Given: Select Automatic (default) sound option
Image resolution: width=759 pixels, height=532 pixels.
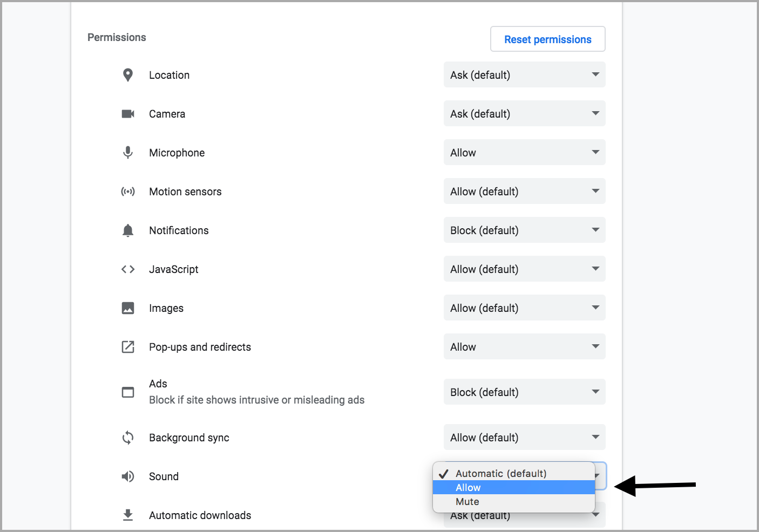Looking at the screenshot, I should 513,474.
